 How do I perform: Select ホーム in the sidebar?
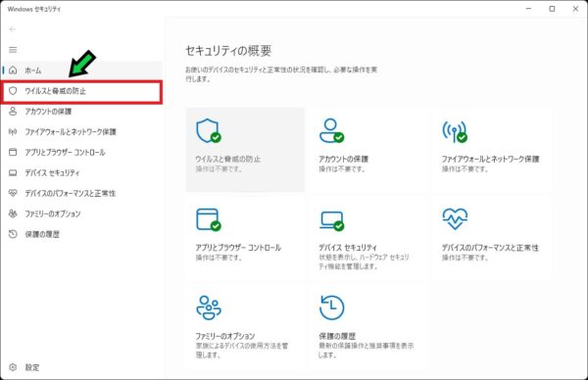tap(81, 71)
